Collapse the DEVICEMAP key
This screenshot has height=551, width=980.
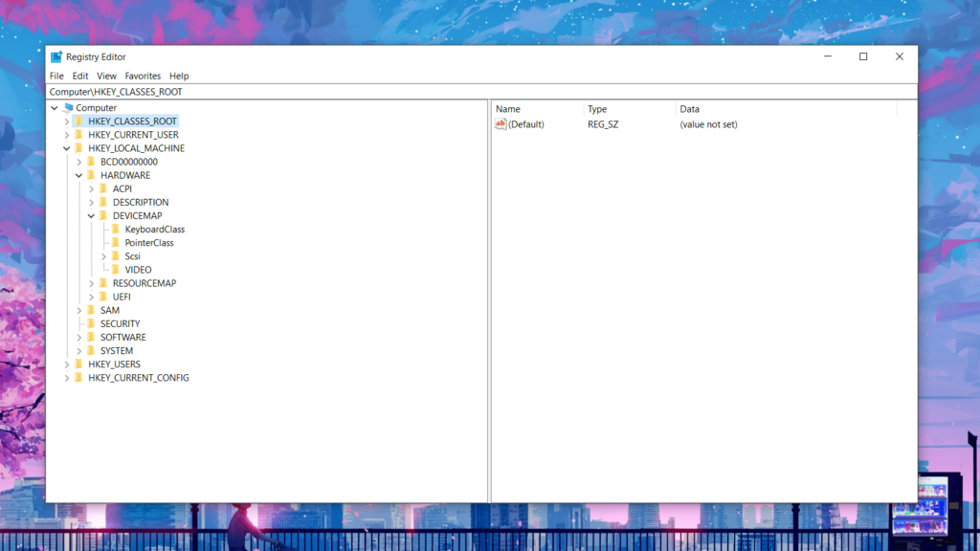(x=91, y=215)
